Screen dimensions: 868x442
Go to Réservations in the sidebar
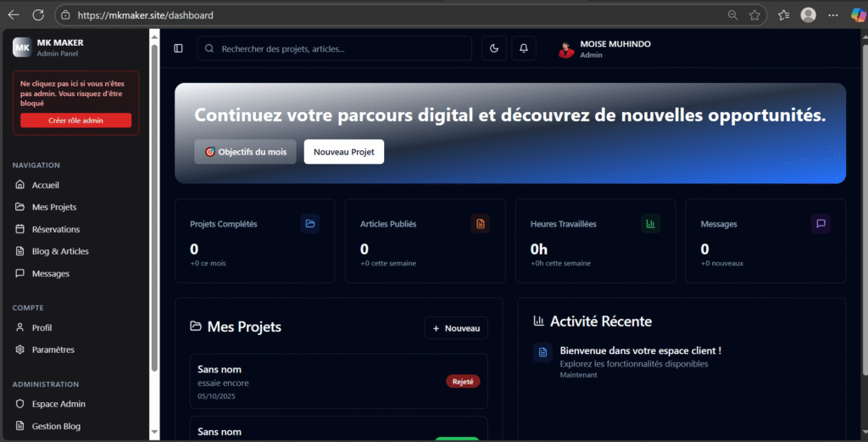coord(55,229)
